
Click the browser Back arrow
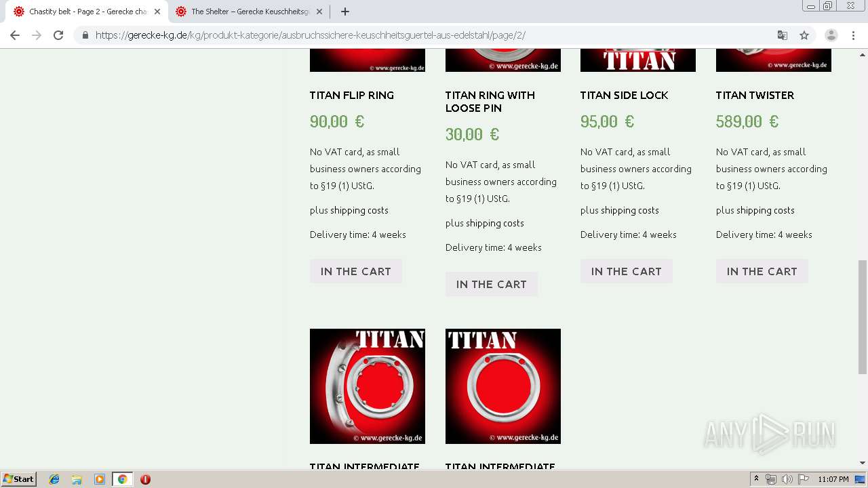coord(15,35)
